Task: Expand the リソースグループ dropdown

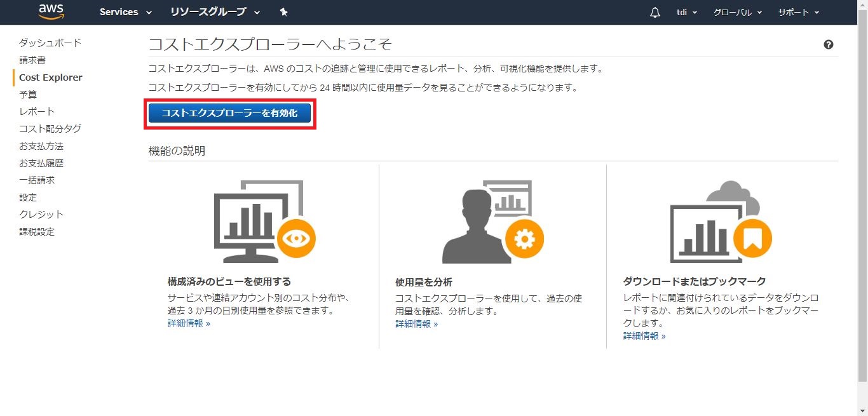Action: (215, 12)
